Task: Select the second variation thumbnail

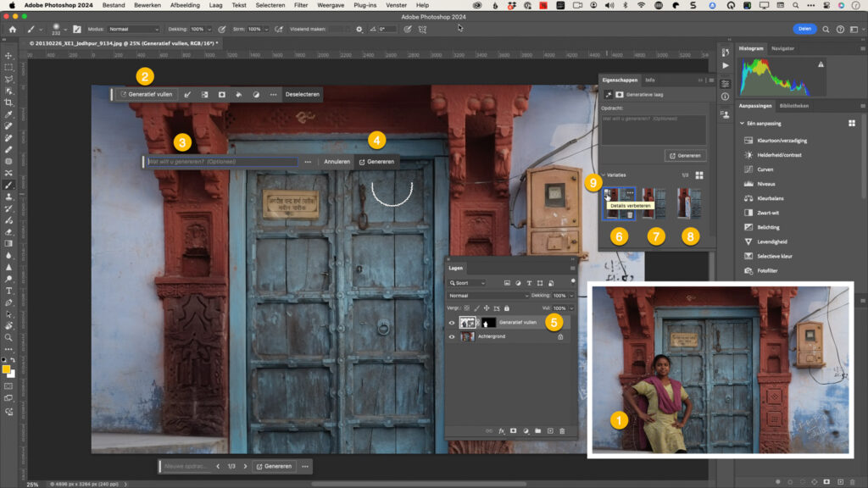Action: 654,203
